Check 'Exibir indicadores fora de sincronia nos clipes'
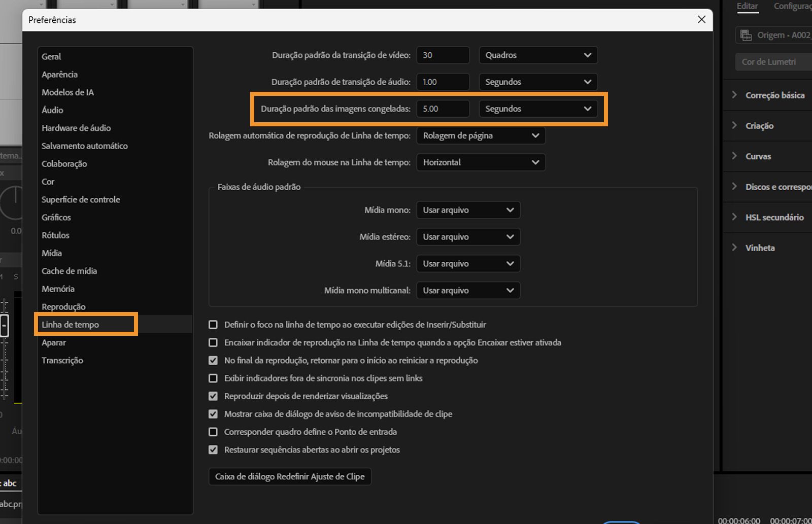This screenshot has width=812, height=524. click(x=213, y=378)
